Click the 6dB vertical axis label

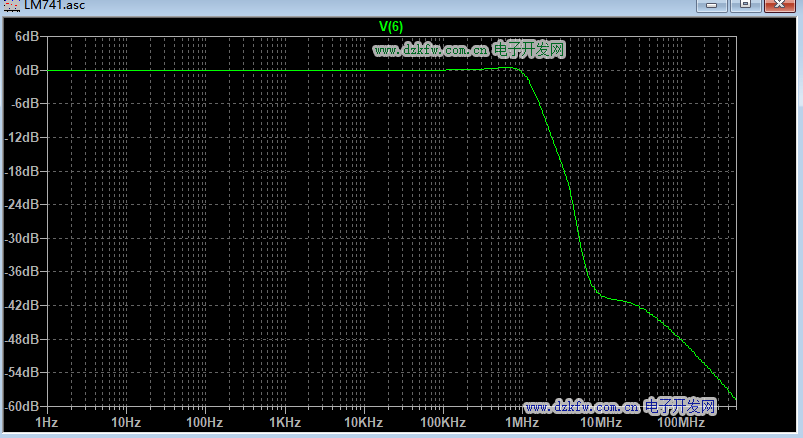click(x=27, y=36)
